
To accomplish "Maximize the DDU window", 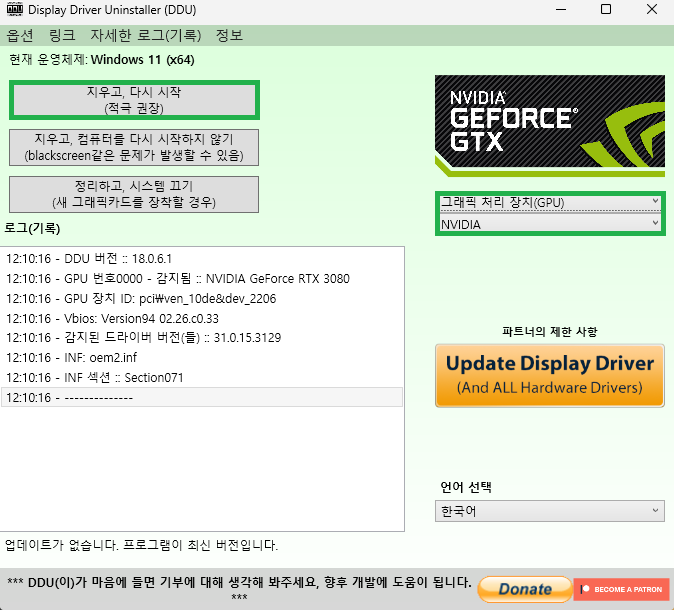I will (x=606, y=9).
